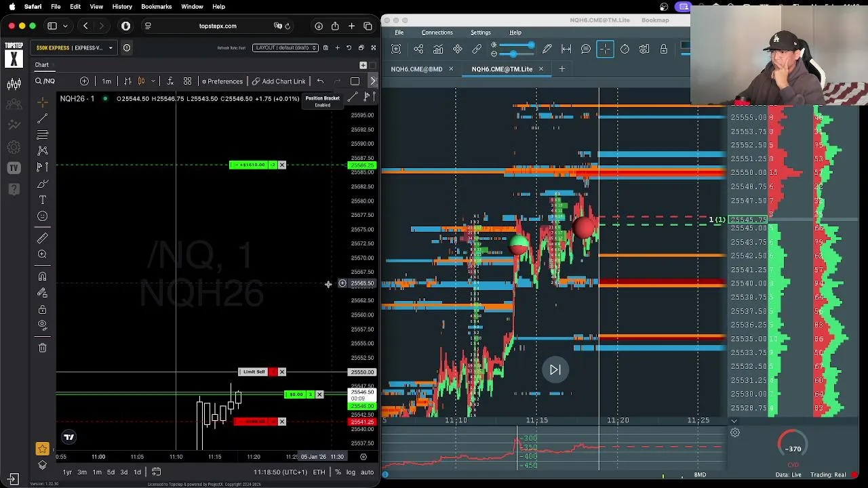
Task: Set chart range to 1yr
Action: click(x=67, y=472)
